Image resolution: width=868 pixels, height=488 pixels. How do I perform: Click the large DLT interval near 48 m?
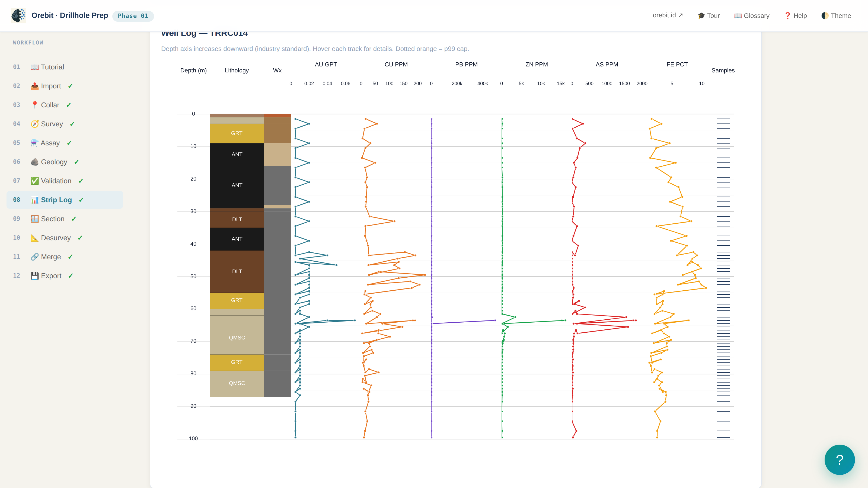[237, 271]
